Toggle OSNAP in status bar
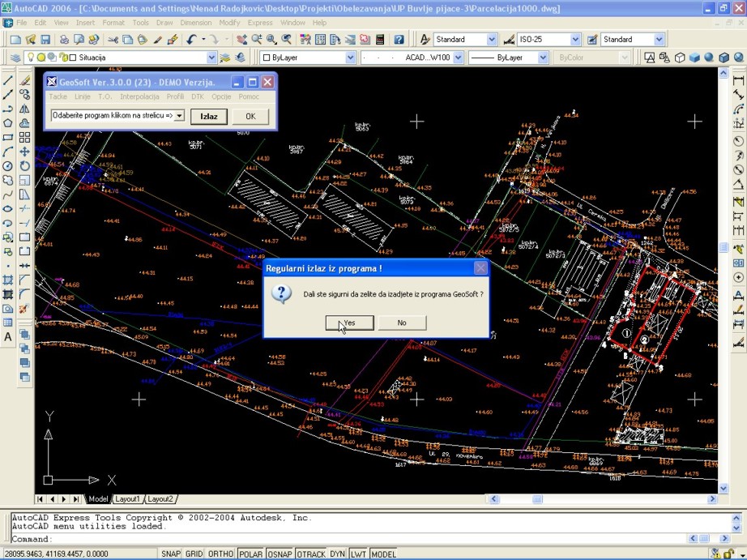This screenshot has width=747, height=560. [279, 554]
